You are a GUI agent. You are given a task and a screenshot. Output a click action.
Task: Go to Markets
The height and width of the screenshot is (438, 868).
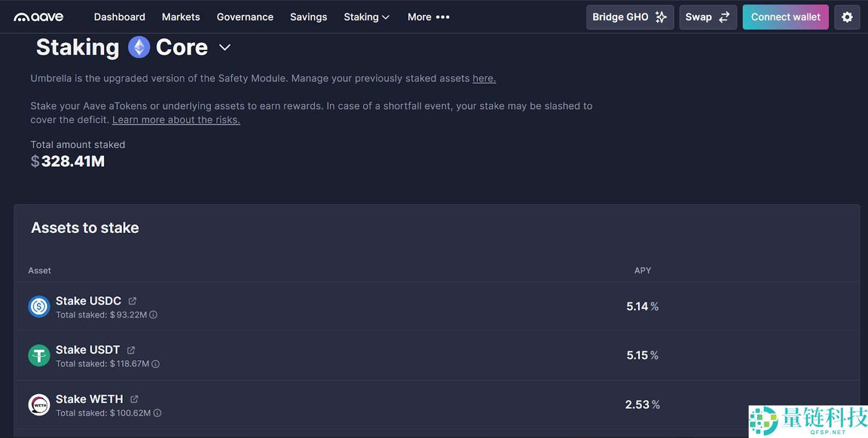point(181,17)
